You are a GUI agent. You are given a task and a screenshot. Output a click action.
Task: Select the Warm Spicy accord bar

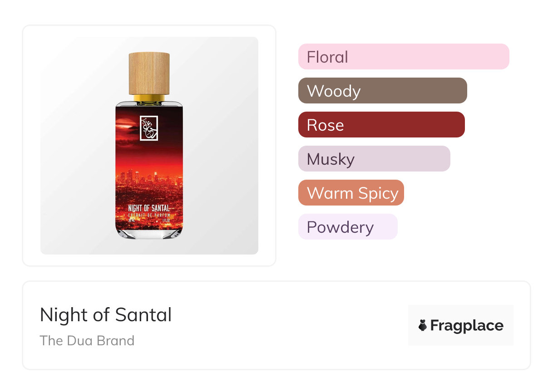pyautogui.click(x=351, y=193)
